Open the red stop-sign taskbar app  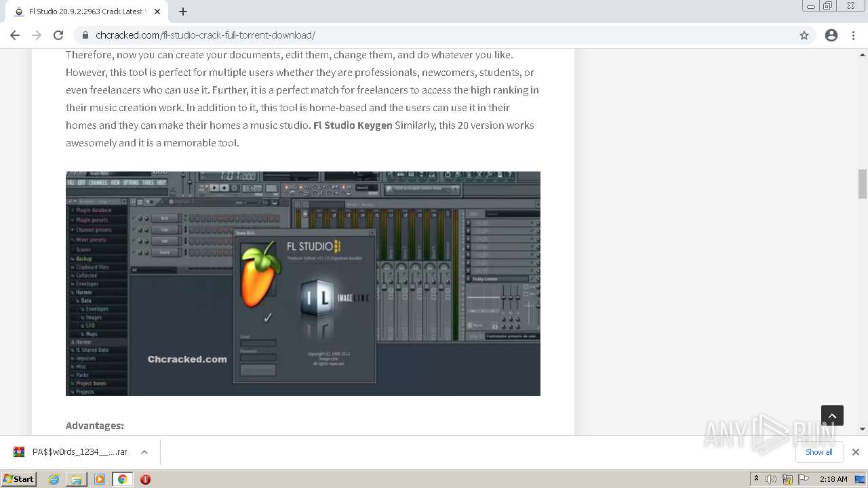(x=145, y=479)
